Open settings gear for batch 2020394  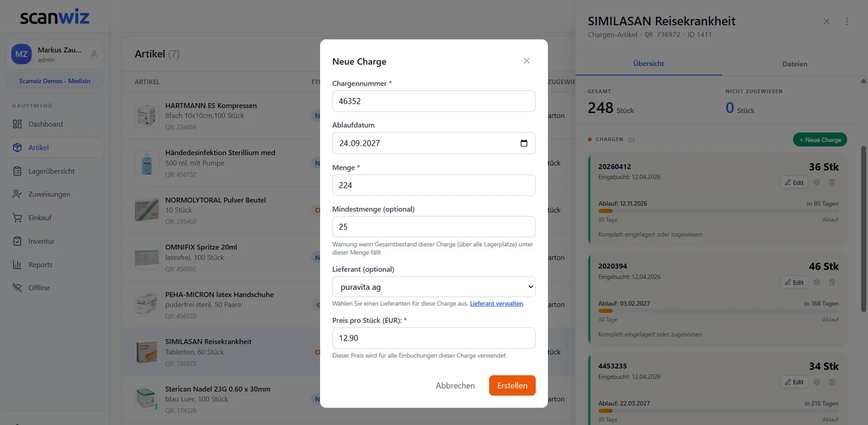click(817, 282)
